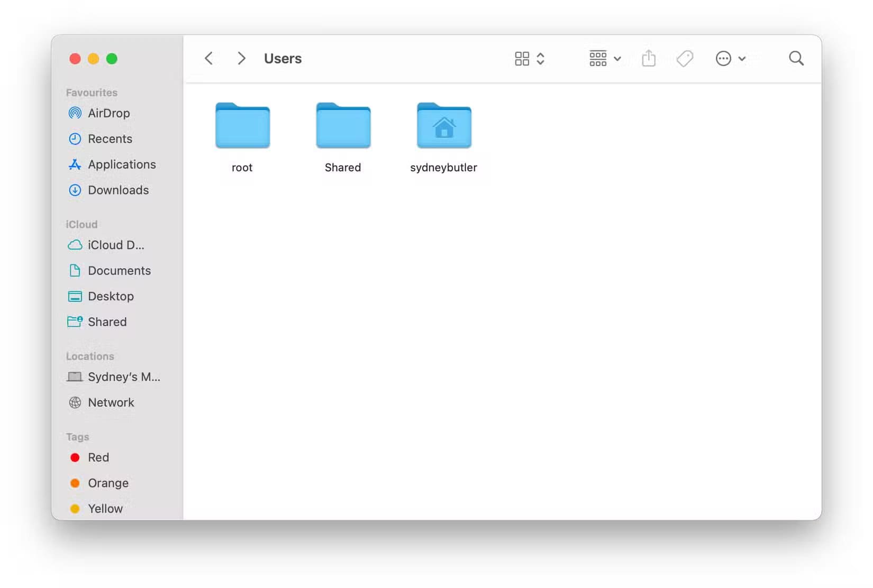The width and height of the screenshot is (873, 588).
Task: Go back with the left arrow
Action: point(209,58)
